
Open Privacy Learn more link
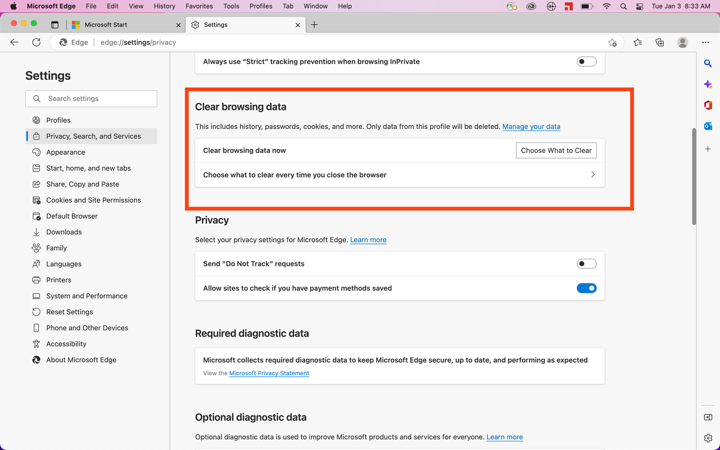(x=368, y=240)
